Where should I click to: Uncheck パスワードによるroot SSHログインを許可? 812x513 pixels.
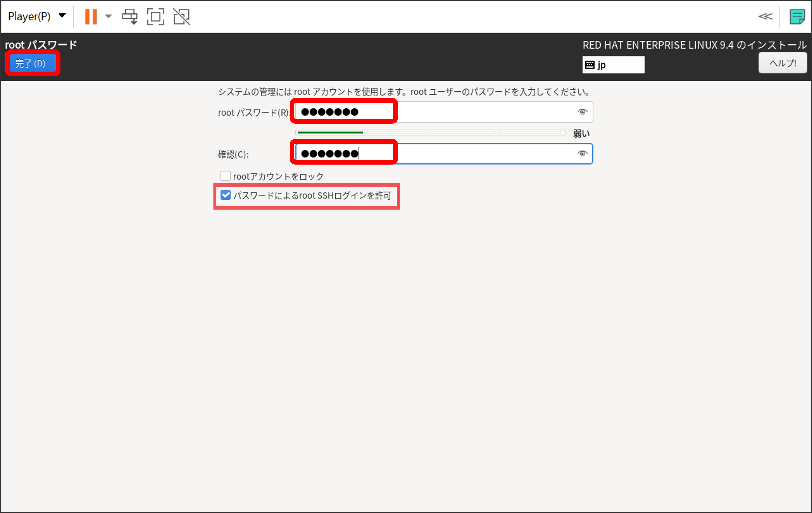(225, 195)
